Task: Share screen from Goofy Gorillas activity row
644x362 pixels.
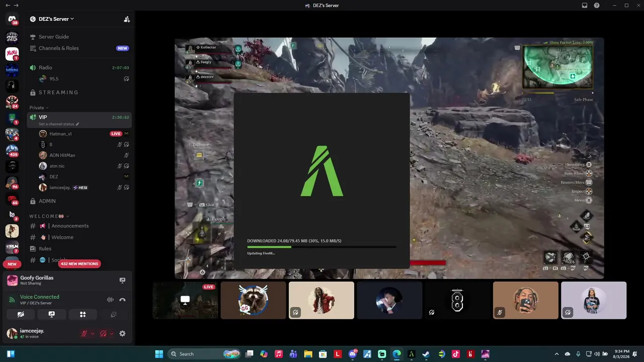Action: point(122,281)
